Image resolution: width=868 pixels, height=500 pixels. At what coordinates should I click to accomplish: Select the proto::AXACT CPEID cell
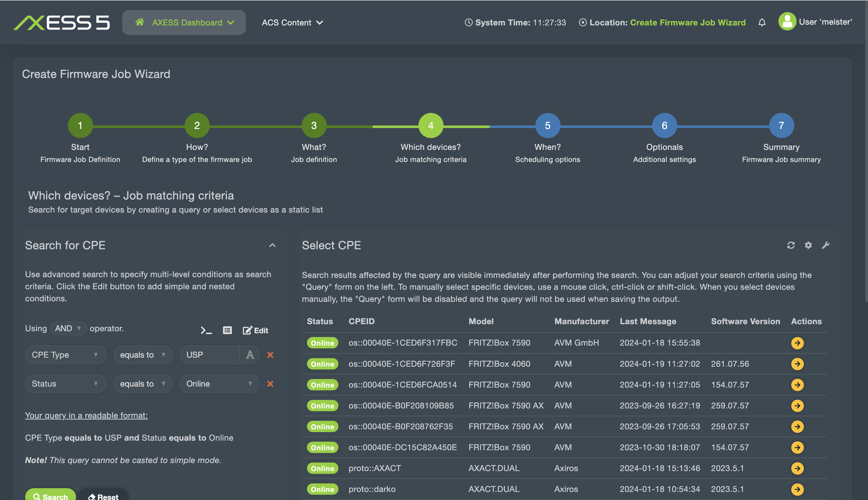[374, 468]
